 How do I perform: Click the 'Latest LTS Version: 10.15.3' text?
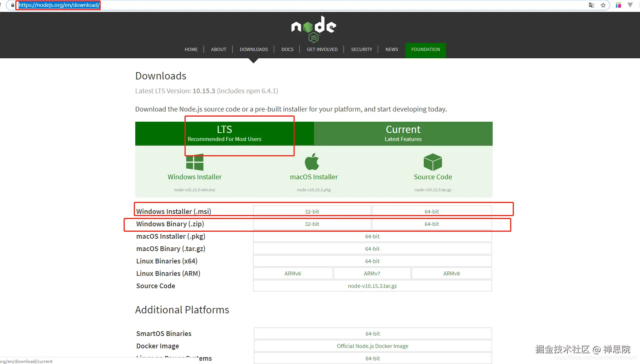tap(175, 91)
